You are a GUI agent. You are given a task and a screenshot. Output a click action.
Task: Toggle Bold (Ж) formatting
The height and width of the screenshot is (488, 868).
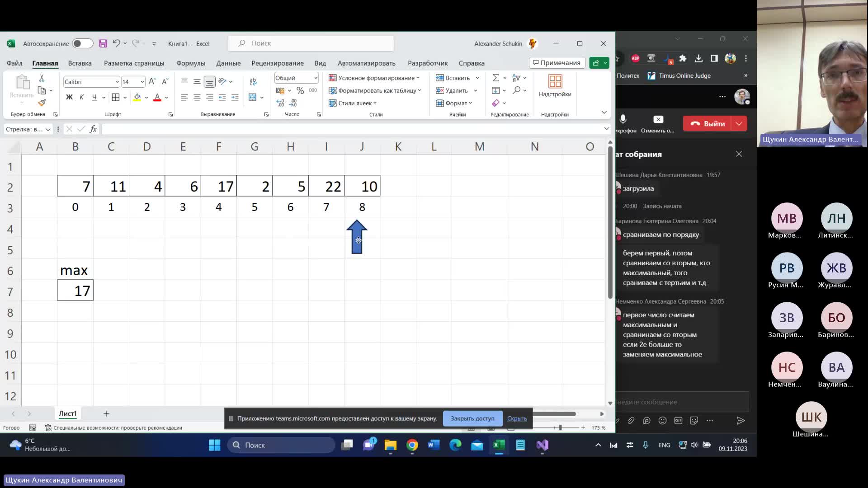pos(69,97)
